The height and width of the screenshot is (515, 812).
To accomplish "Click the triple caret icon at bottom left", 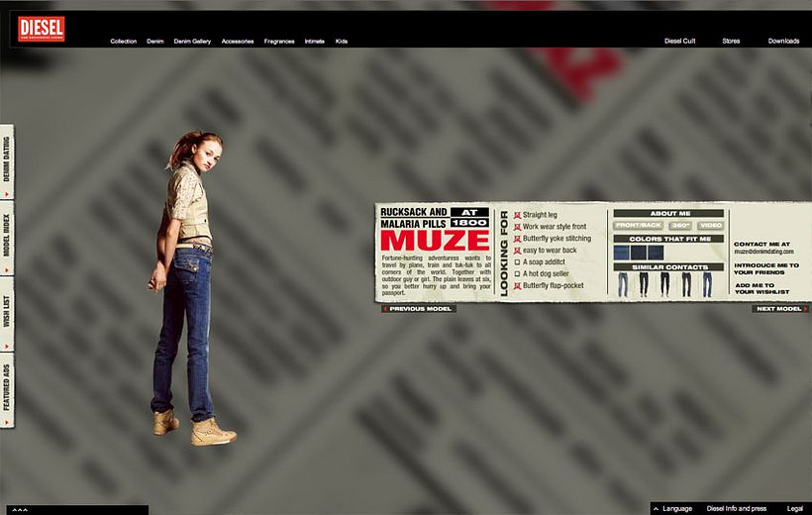I will point(20,510).
